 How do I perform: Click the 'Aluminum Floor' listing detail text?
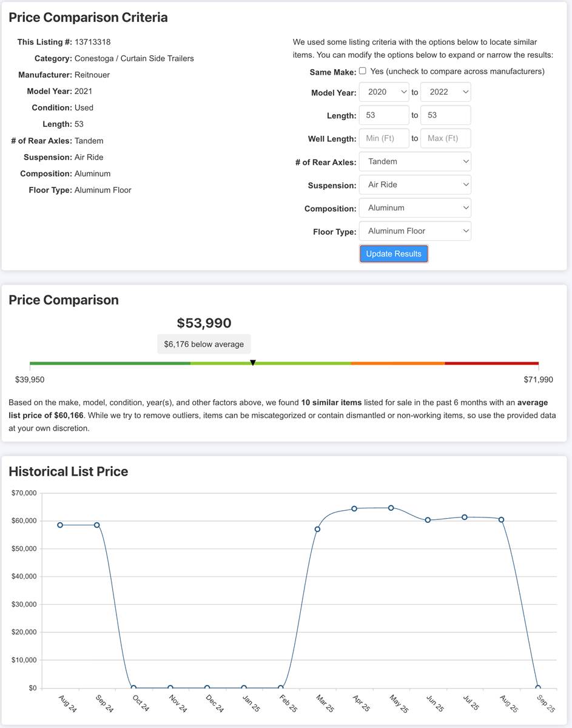coord(103,190)
